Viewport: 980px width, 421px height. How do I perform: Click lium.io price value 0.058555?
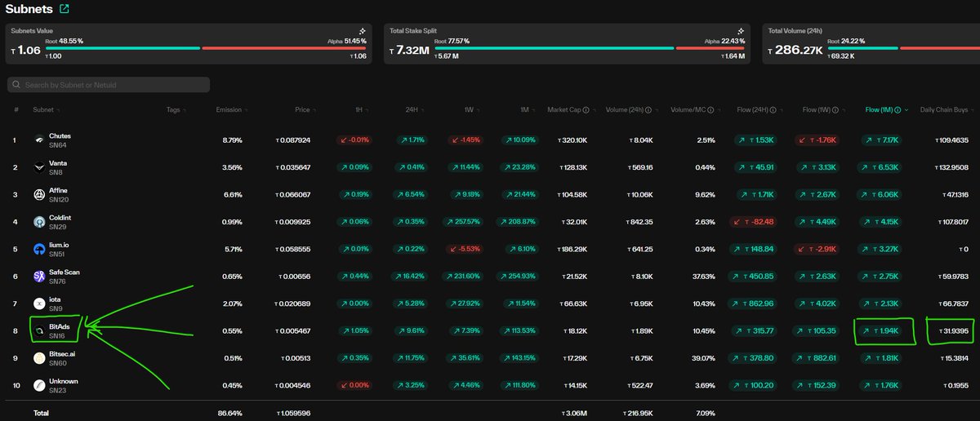(x=292, y=249)
